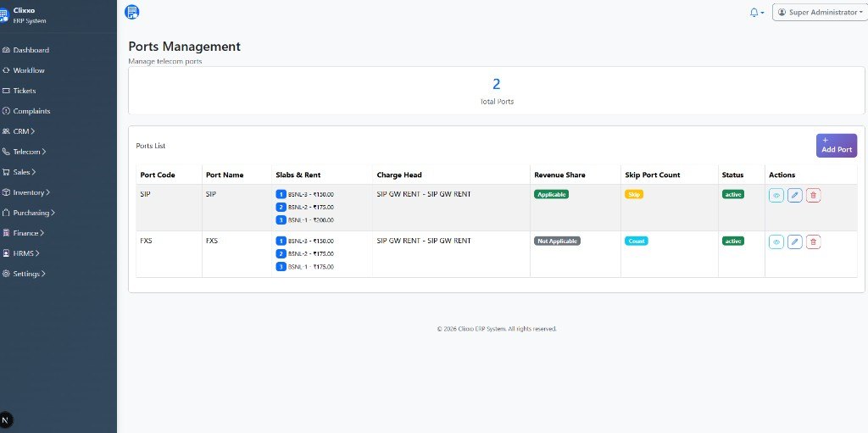The height and width of the screenshot is (433, 868).
Task: Expand the Telecom submenu chevron
Action: pyautogui.click(x=44, y=152)
